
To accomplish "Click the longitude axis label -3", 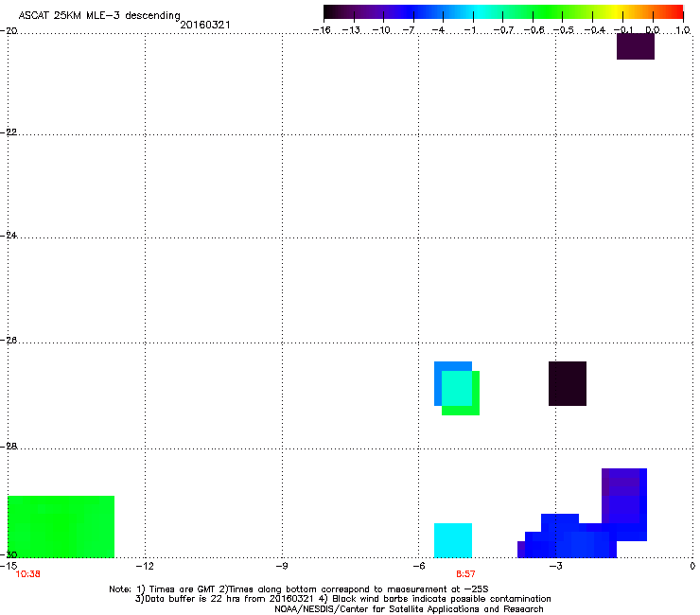I will click(555, 566).
